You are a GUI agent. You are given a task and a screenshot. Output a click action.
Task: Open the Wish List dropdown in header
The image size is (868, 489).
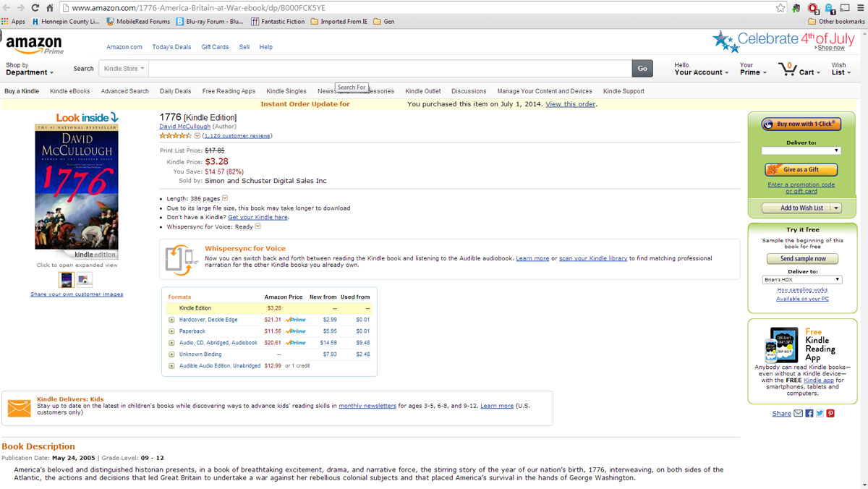pos(841,69)
